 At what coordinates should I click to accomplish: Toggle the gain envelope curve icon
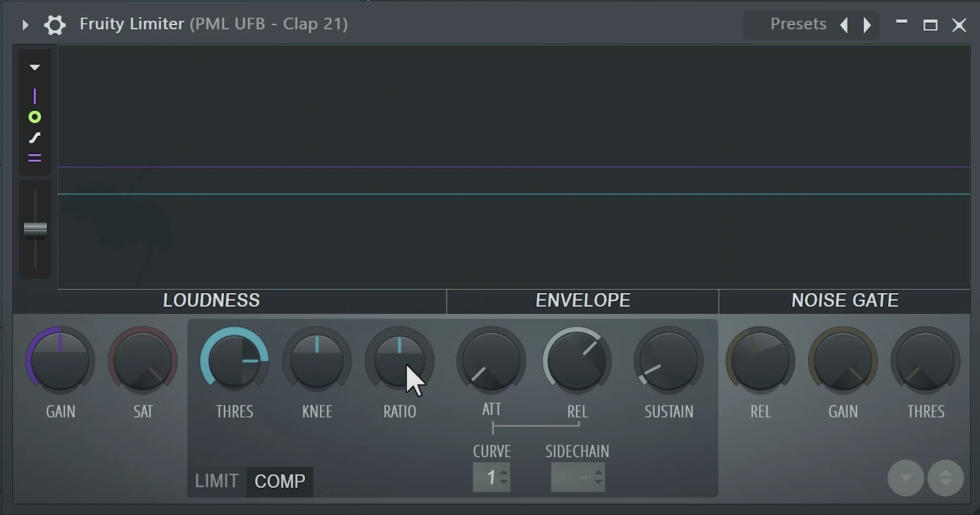(35, 138)
